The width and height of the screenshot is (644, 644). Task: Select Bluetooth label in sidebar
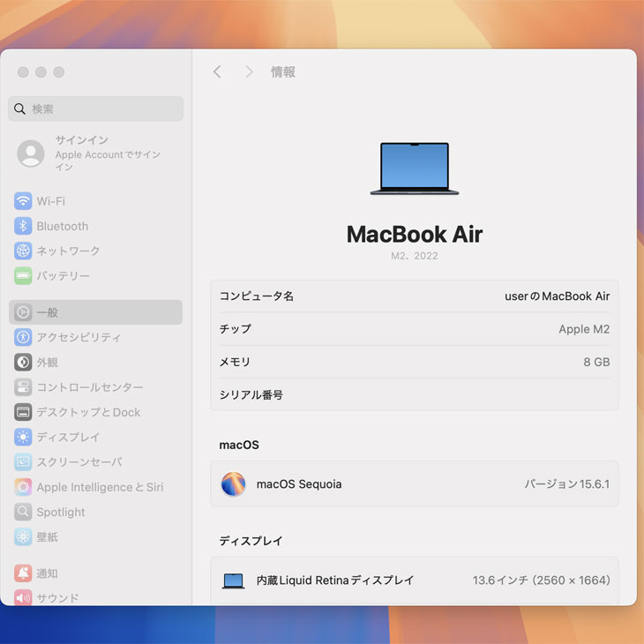[x=63, y=227]
